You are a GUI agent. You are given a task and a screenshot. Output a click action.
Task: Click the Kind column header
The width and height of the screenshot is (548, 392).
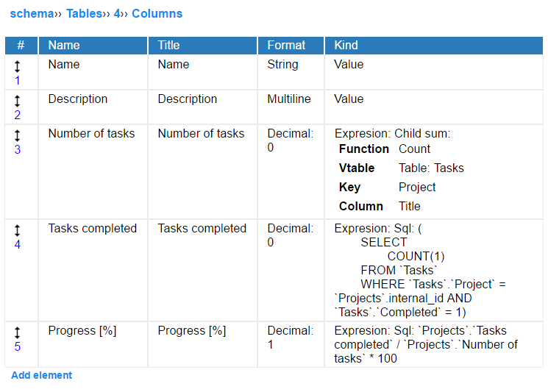point(434,46)
